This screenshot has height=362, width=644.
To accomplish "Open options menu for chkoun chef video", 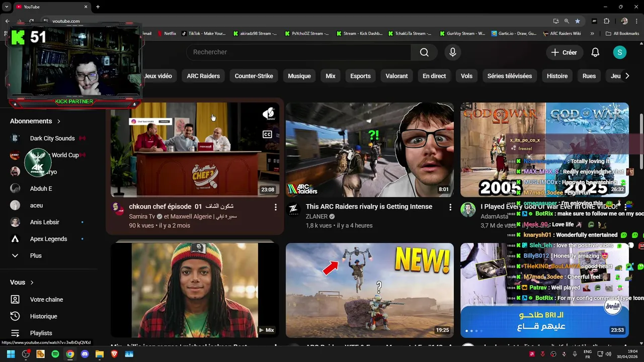I will coord(275,207).
